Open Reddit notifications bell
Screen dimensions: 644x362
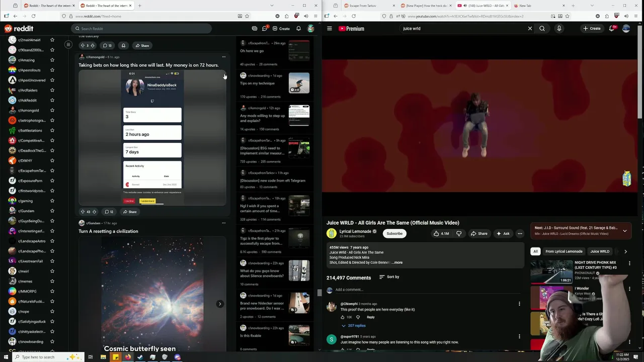click(x=298, y=29)
